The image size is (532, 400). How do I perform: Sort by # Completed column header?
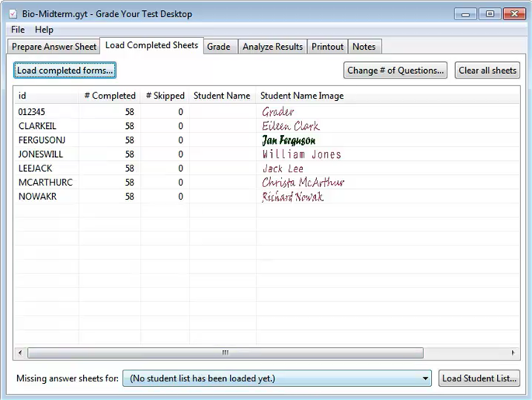click(110, 96)
